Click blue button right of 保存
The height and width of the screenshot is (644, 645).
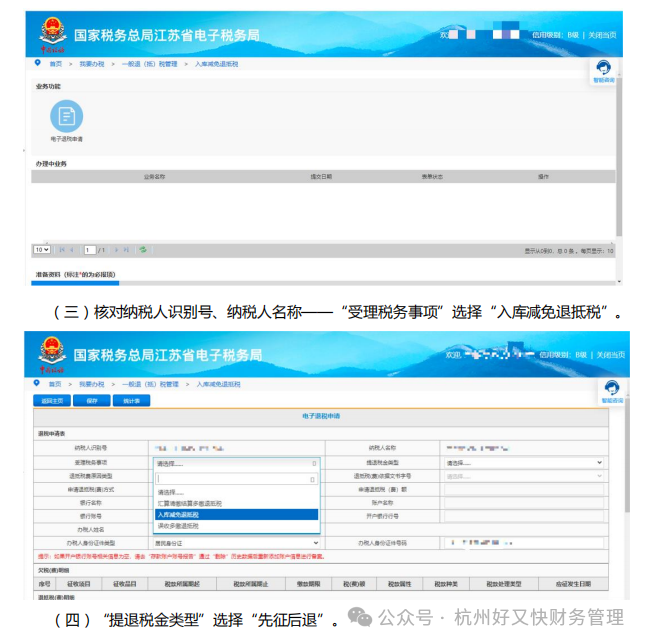point(131,401)
